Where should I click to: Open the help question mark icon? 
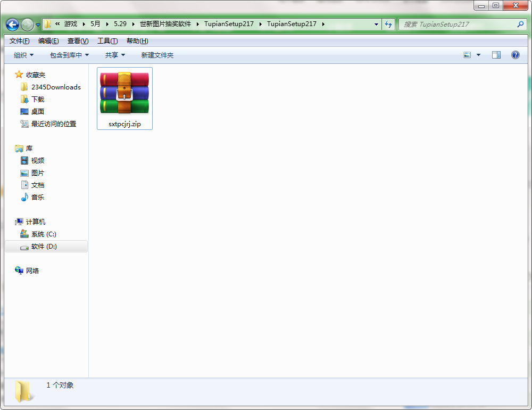pyautogui.click(x=515, y=55)
